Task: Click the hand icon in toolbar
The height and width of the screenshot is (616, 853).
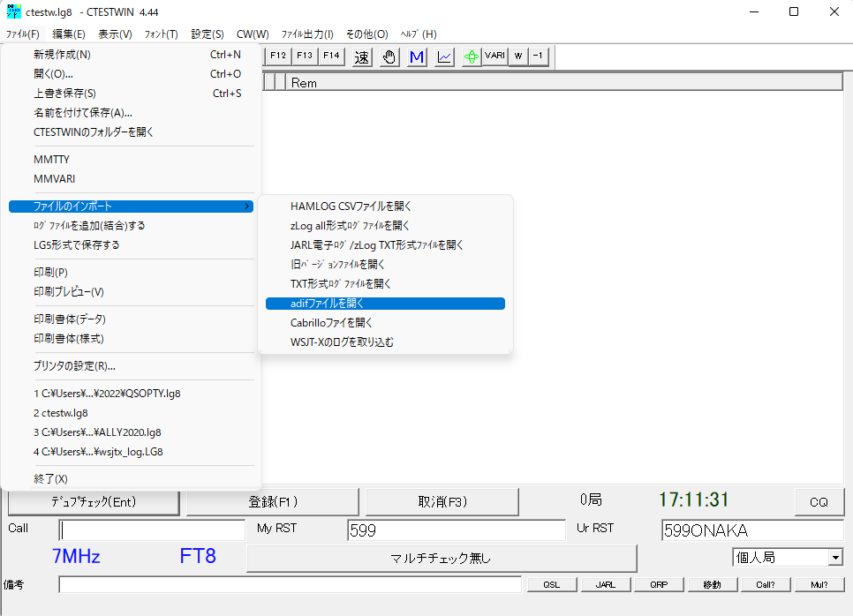Action: coord(389,56)
